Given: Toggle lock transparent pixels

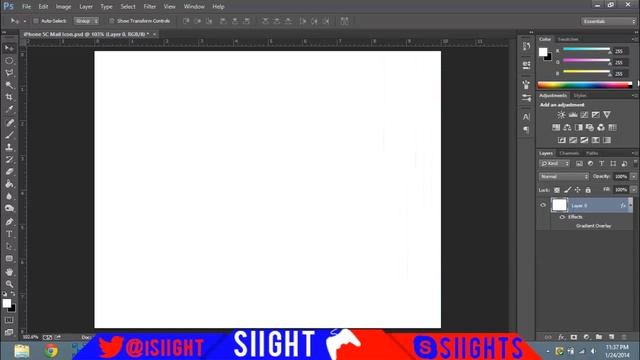Looking at the screenshot, I should coord(557,190).
